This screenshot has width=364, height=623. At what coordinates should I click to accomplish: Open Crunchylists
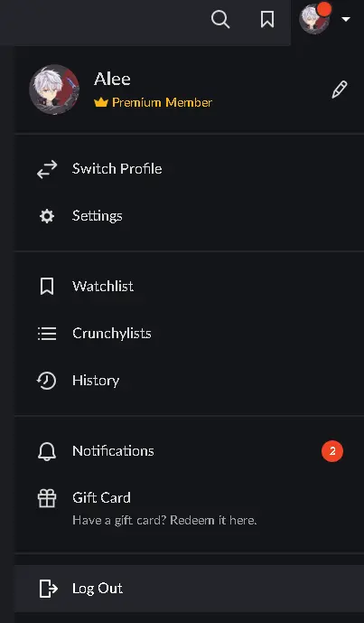(x=189, y=334)
